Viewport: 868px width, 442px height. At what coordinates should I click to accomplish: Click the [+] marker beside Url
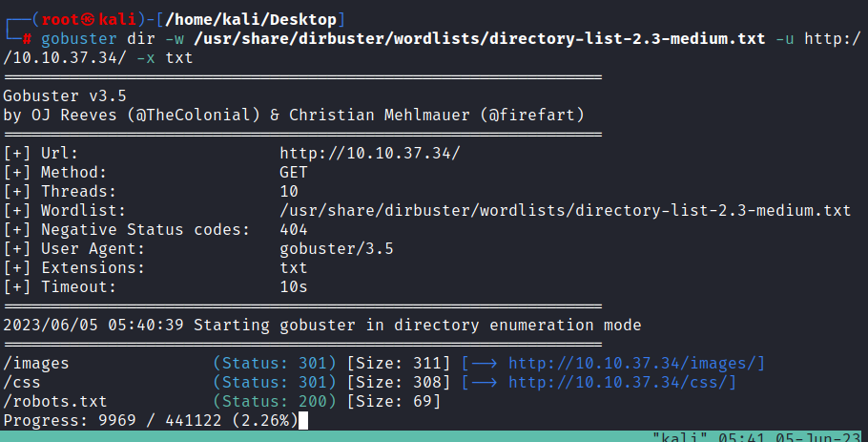click(17, 154)
